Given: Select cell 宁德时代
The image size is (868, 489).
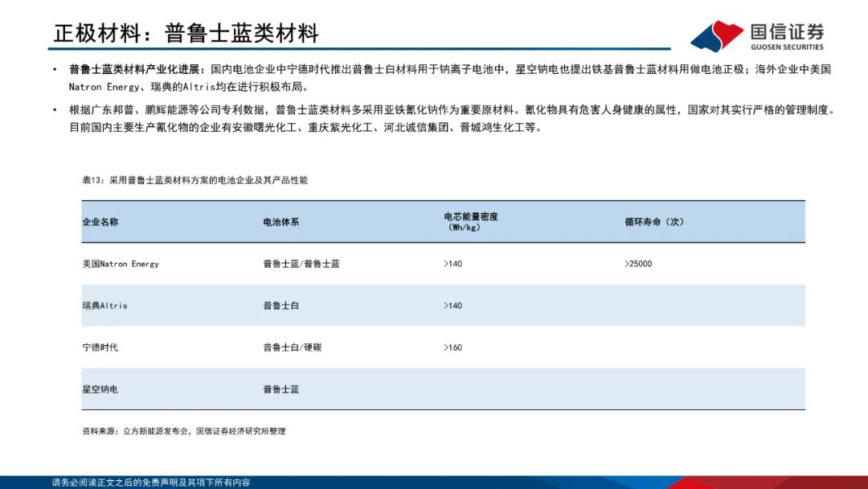Looking at the screenshot, I should point(100,347).
